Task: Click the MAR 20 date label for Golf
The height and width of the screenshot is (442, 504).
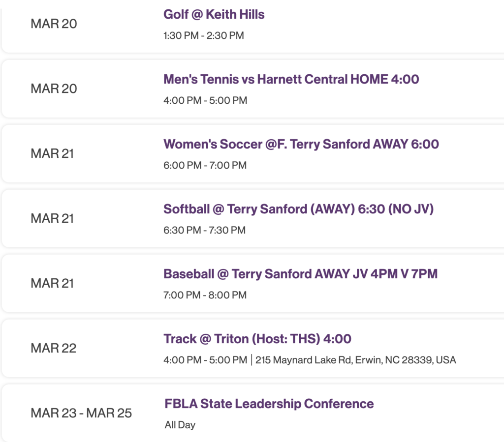Action: [53, 24]
